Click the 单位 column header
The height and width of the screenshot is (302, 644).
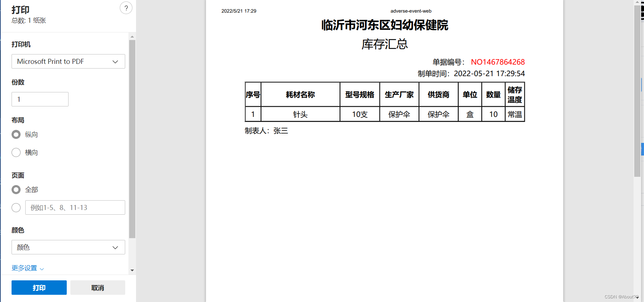(x=470, y=95)
